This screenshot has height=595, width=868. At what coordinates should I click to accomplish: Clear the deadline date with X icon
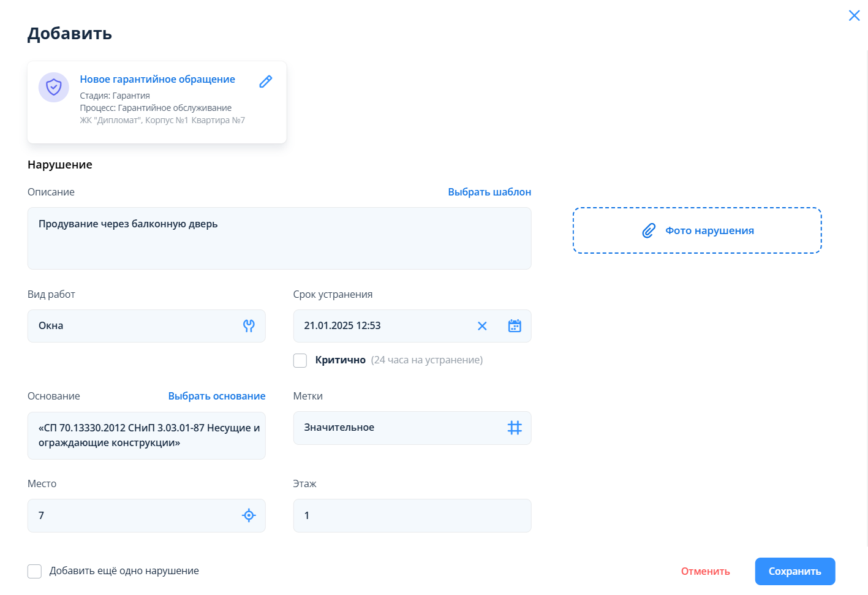tap(482, 326)
